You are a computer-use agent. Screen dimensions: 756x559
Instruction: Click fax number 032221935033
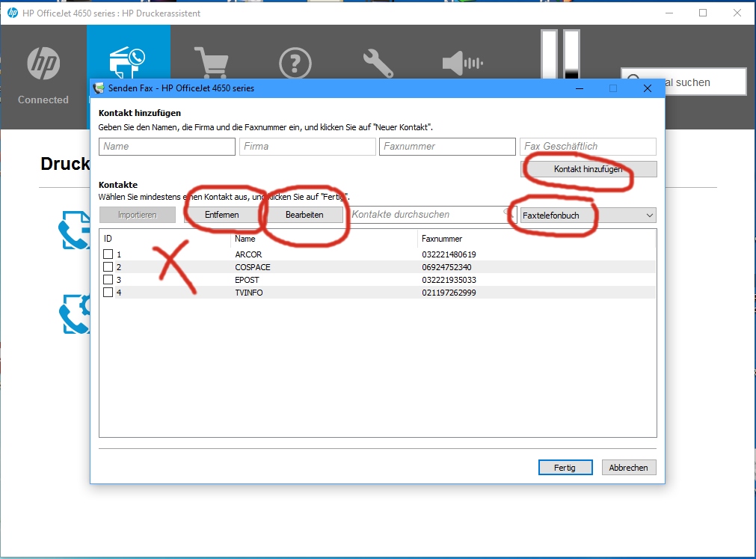[449, 280]
